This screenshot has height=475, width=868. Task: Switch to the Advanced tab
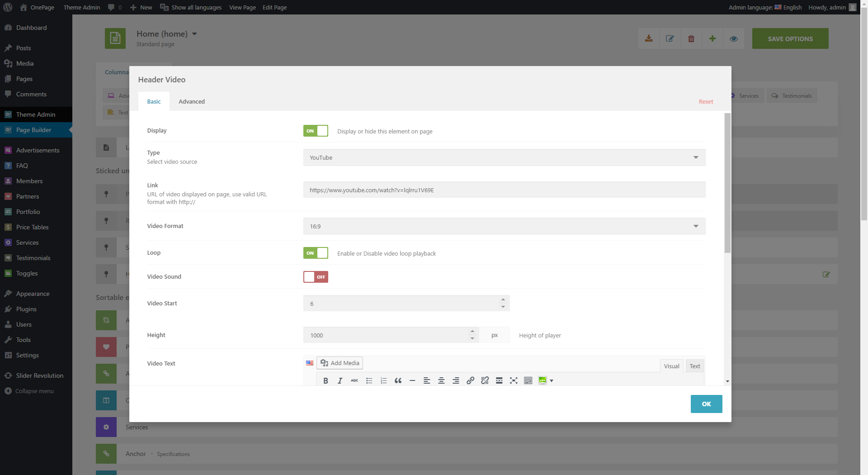tap(192, 101)
